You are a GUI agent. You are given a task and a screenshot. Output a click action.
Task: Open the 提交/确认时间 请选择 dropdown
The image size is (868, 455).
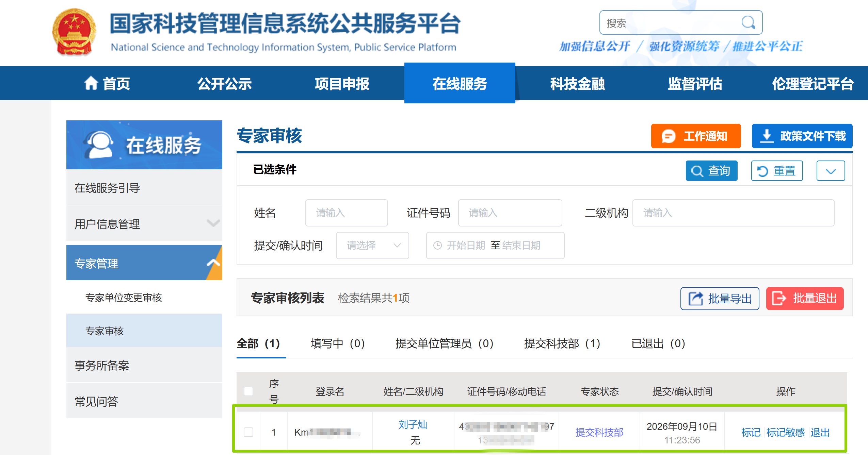[372, 246]
